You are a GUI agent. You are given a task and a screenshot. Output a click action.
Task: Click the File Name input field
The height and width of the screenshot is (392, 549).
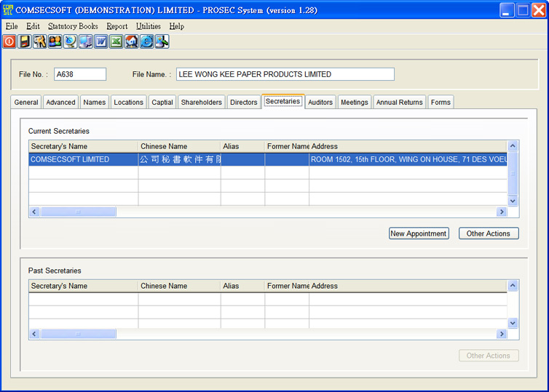tap(285, 74)
